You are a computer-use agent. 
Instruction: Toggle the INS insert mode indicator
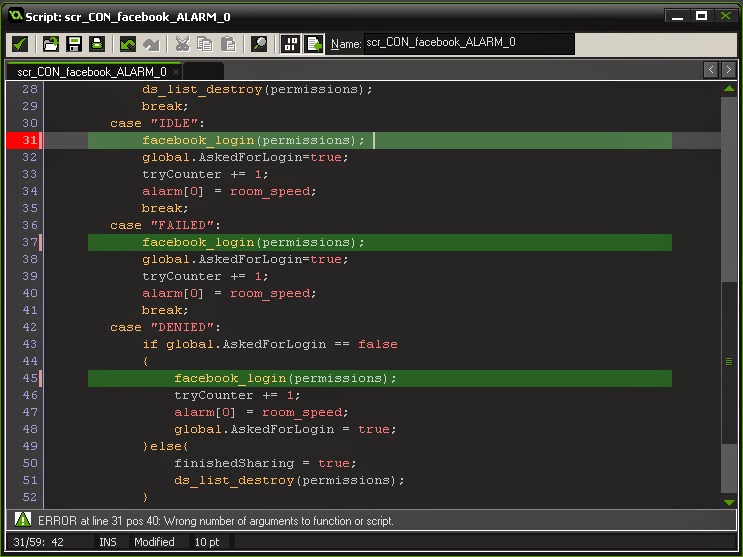[108, 542]
